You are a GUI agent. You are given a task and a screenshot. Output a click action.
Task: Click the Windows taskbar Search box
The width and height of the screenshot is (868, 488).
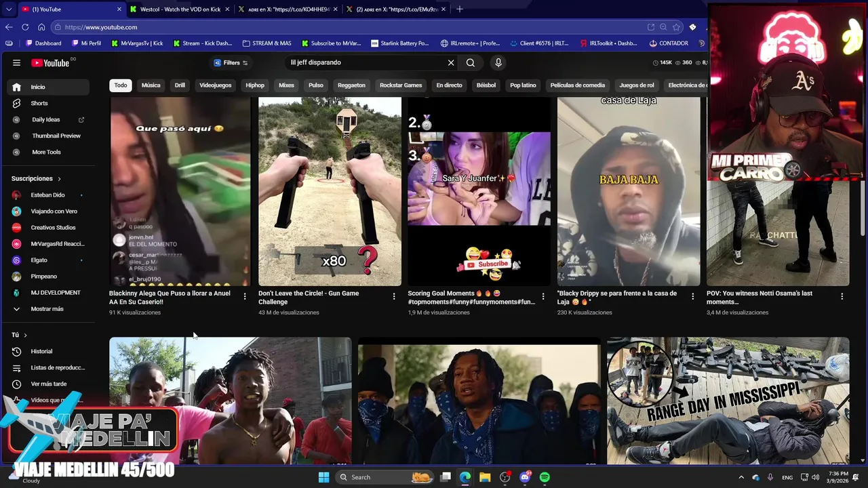(x=385, y=477)
